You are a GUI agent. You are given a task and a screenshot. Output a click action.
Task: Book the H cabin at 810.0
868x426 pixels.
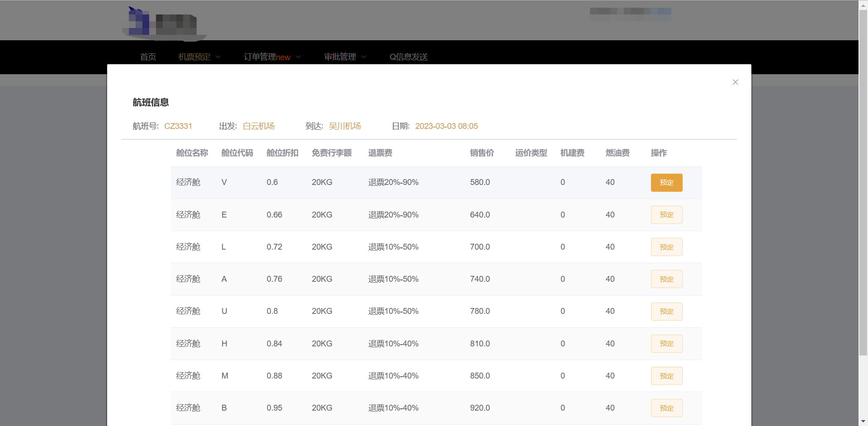[x=666, y=344]
